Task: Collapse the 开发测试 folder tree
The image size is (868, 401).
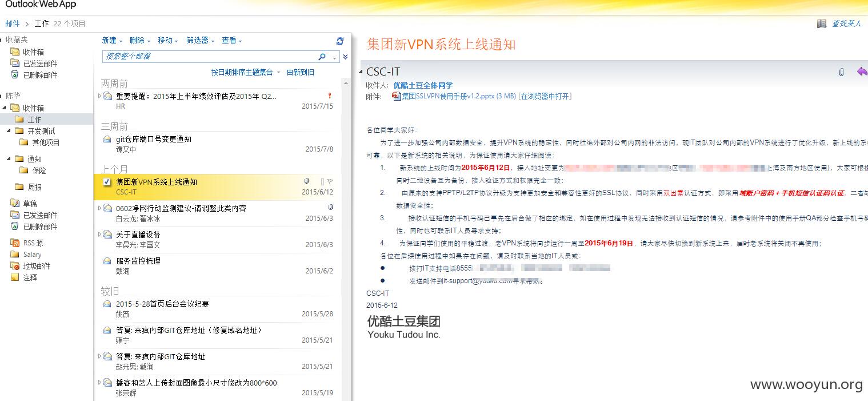Action: (x=9, y=131)
